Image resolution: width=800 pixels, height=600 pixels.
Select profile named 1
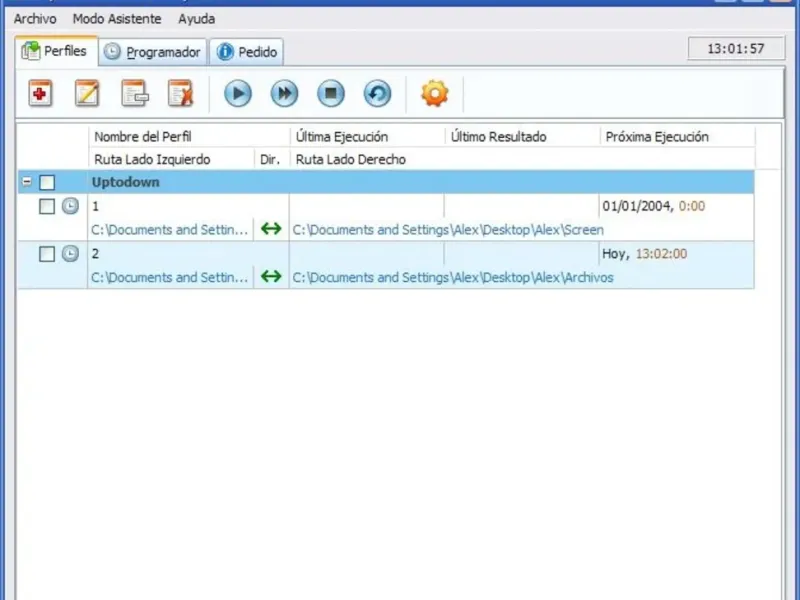point(95,206)
